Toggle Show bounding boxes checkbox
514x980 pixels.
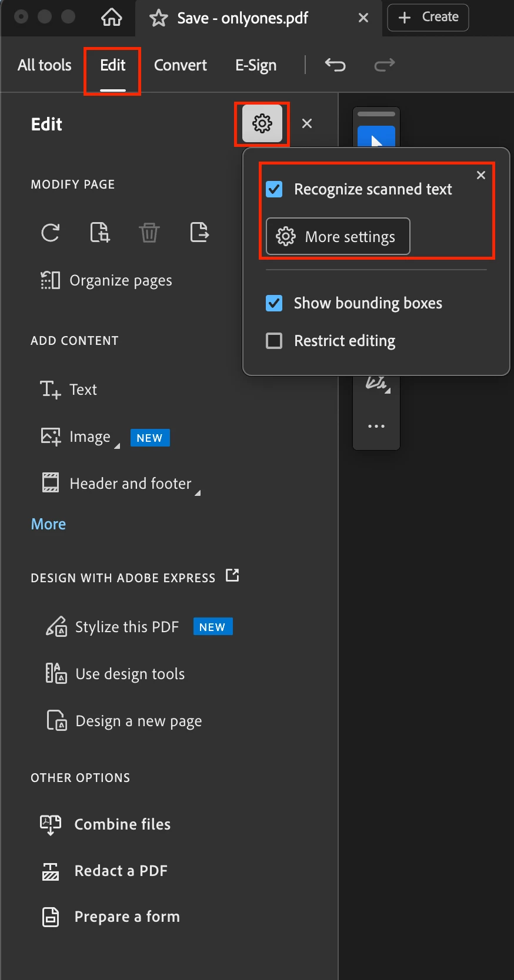pyautogui.click(x=274, y=303)
